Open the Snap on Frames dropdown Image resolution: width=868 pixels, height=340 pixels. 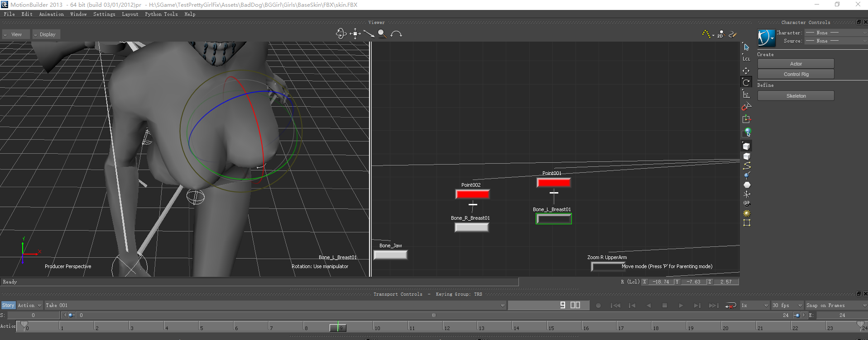pos(836,305)
